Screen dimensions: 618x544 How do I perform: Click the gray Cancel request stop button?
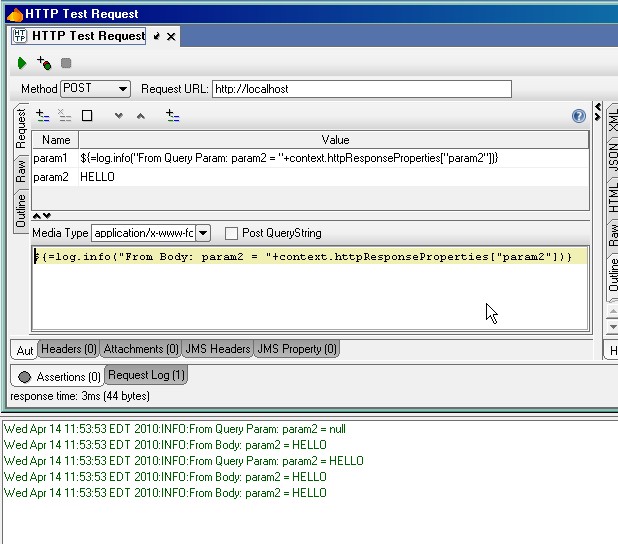tap(66, 63)
